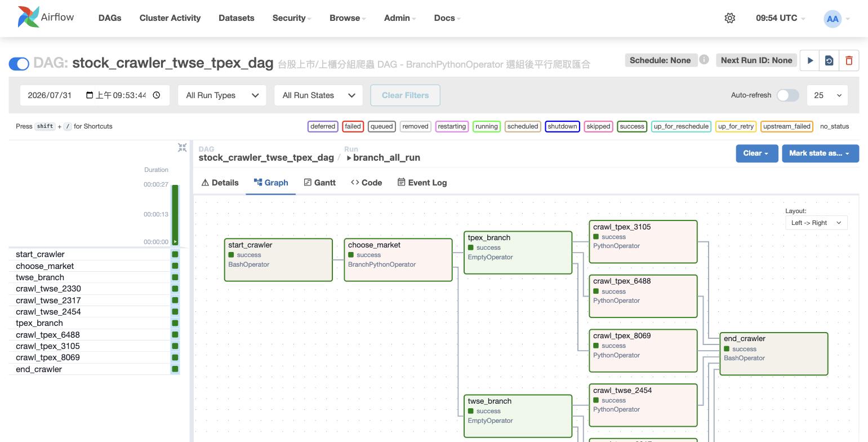
Task: Click the reparse DAG icon
Action: (829, 60)
